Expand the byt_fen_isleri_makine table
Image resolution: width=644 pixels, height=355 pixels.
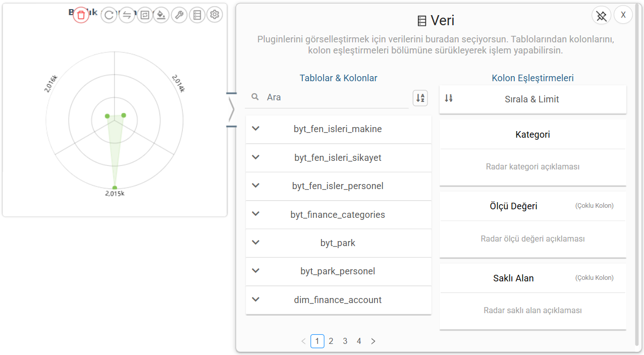click(x=256, y=129)
